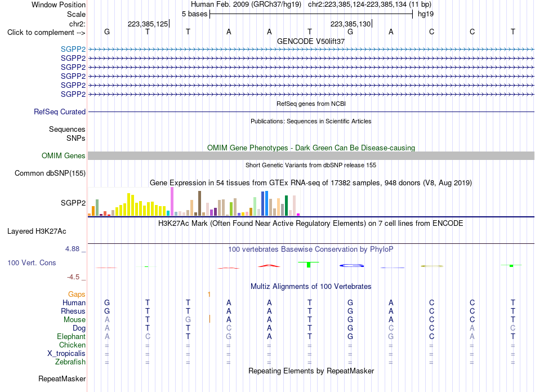The image size is (535, 392).
Task: Click the 'Human' alignment row label
Action: tap(74, 303)
